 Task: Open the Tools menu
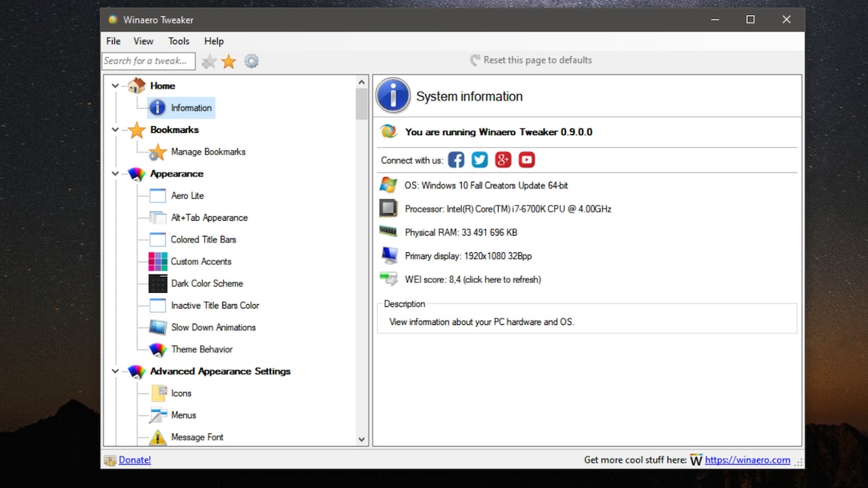tap(179, 41)
